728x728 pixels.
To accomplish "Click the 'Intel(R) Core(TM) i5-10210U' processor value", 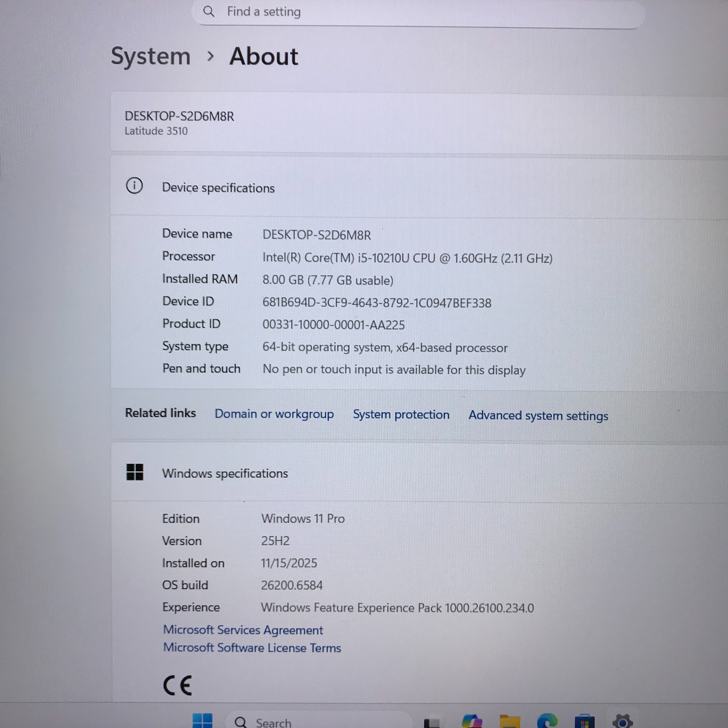I will click(x=407, y=258).
